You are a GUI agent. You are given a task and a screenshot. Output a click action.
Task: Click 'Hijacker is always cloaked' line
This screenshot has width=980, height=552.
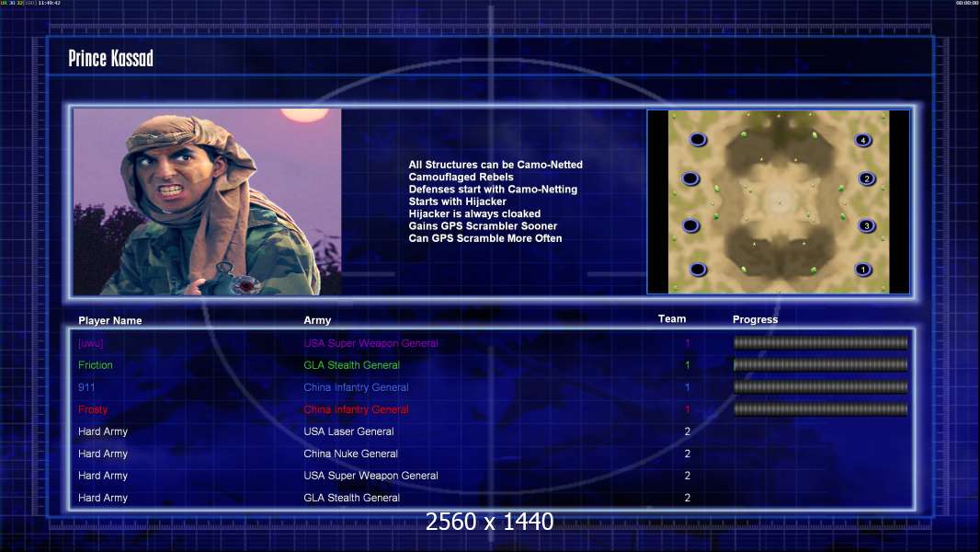(475, 213)
